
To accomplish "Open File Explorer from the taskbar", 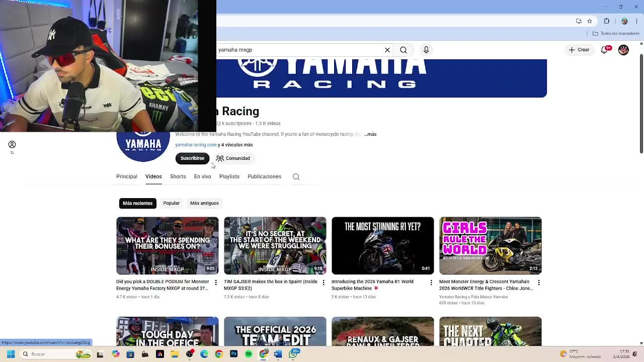I will [175, 354].
